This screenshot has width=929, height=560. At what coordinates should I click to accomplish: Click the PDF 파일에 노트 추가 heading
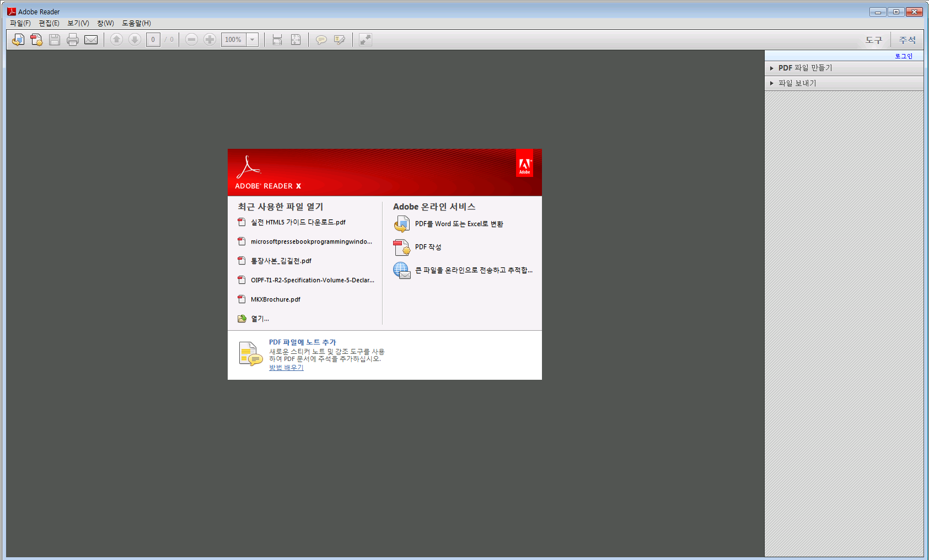click(302, 342)
